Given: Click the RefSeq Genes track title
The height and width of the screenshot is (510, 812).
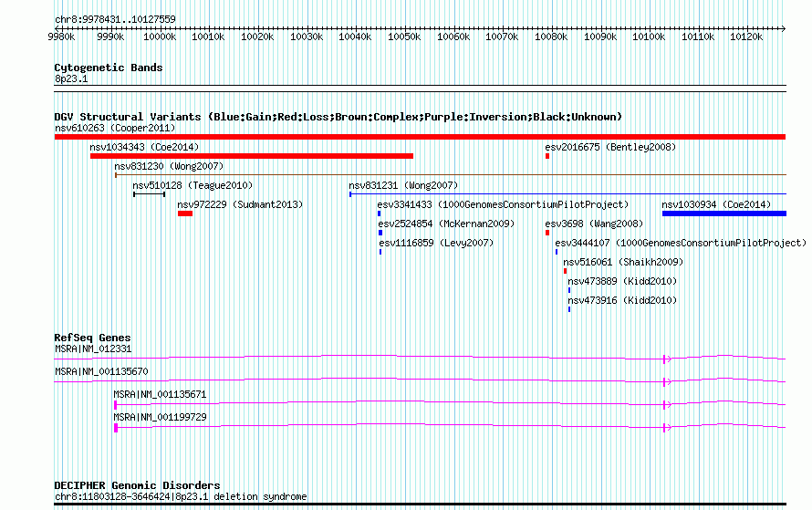Looking at the screenshot, I should [x=92, y=338].
